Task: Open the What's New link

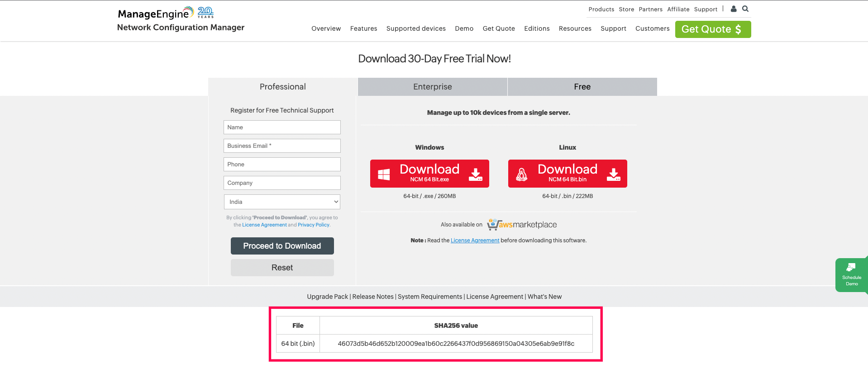Action: tap(544, 297)
